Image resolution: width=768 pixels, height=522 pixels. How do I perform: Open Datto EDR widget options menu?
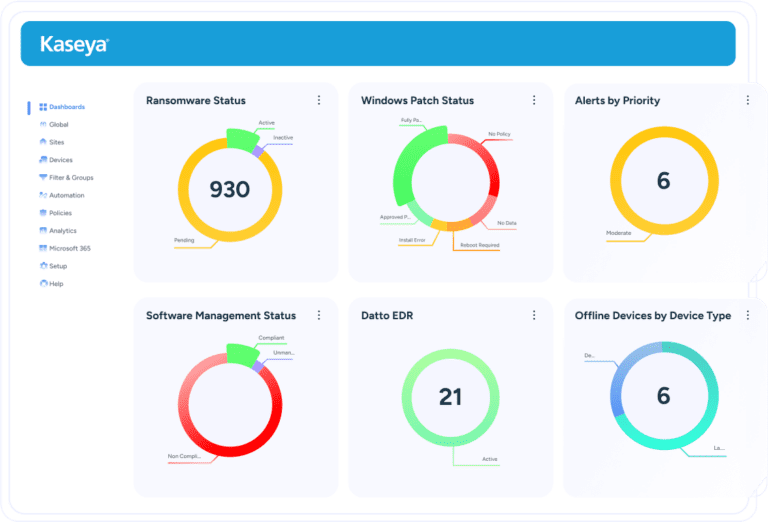(534, 315)
